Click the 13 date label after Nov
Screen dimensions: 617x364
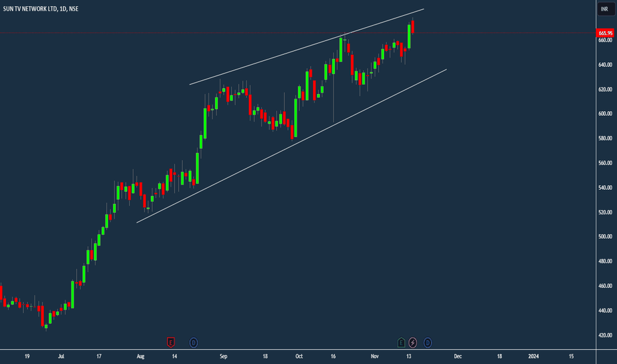408,356
